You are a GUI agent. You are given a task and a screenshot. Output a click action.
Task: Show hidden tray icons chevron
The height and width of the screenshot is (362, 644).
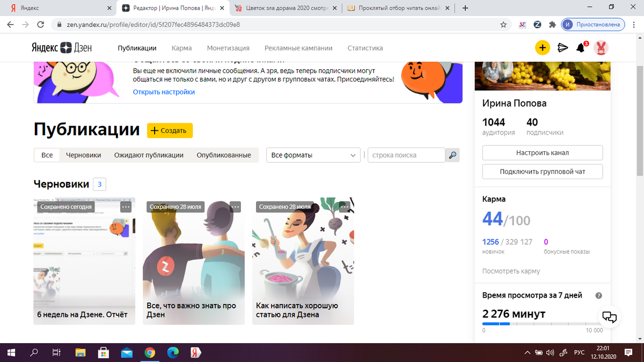527,352
